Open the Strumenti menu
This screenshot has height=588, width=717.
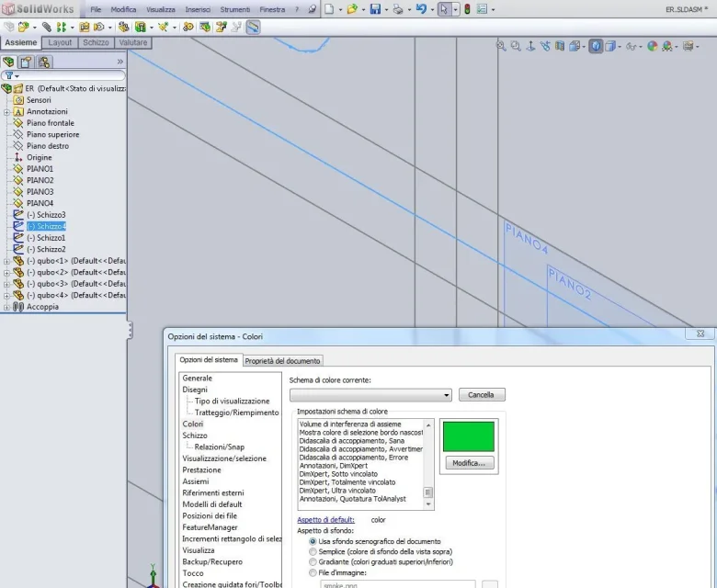[x=235, y=9]
